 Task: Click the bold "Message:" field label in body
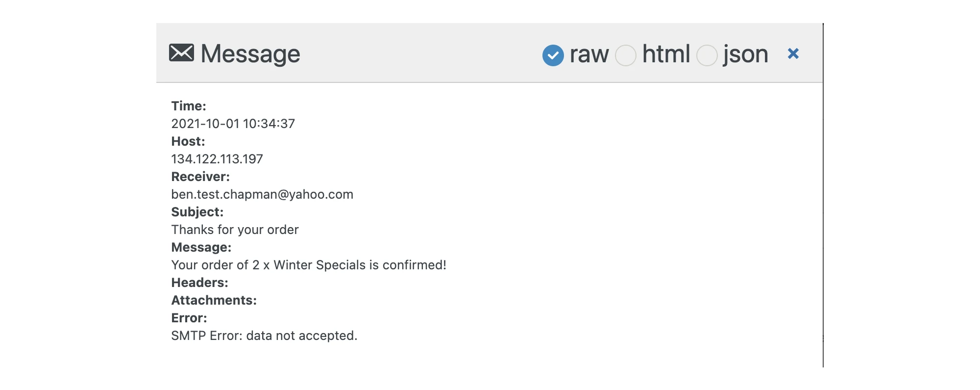[x=201, y=247]
